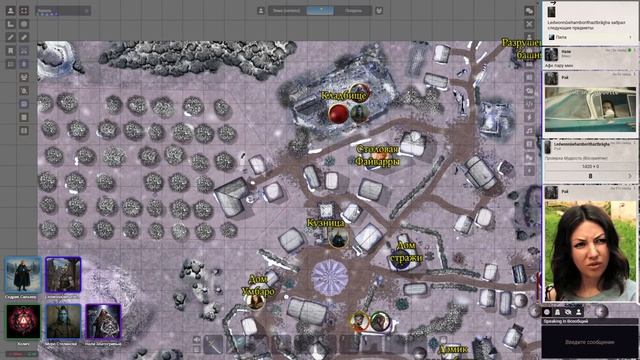
Task: Select the token at Кузница
Action: click(338, 238)
